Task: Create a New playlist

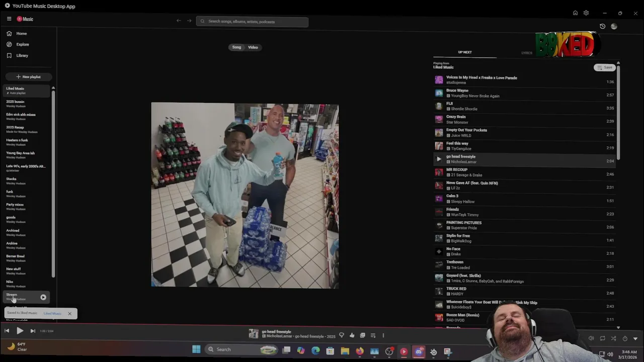Action: [x=29, y=77]
